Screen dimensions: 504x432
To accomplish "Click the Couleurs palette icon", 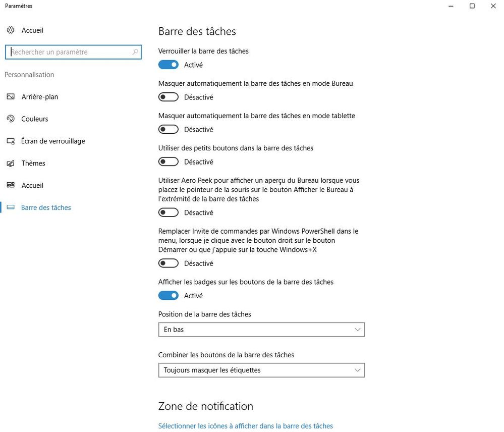I will click(11, 119).
